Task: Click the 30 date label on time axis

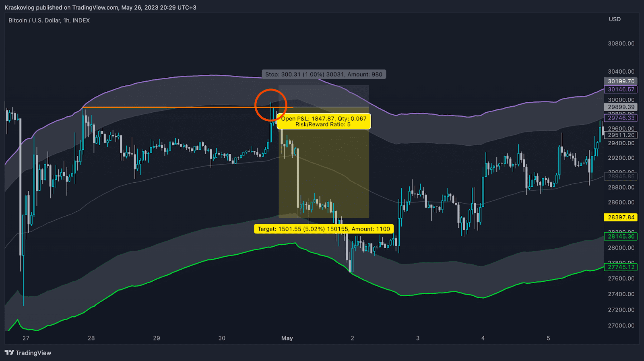Action: 222,338
